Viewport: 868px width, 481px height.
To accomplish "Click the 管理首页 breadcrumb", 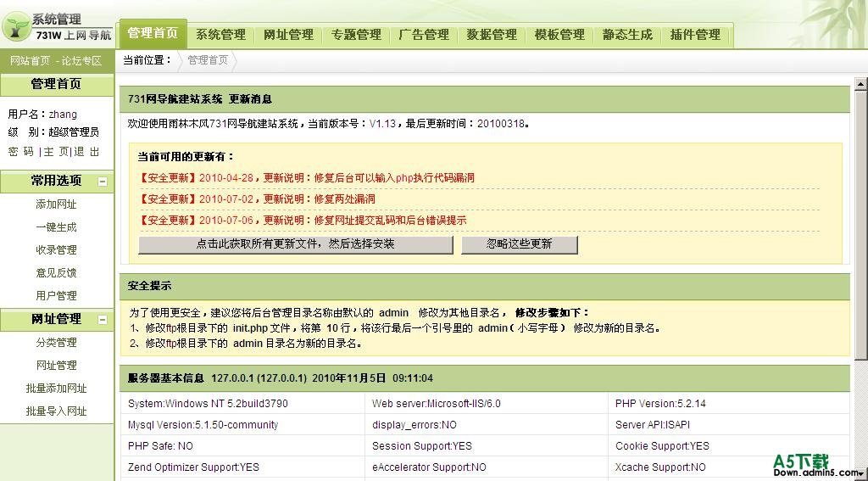I will click(x=208, y=60).
